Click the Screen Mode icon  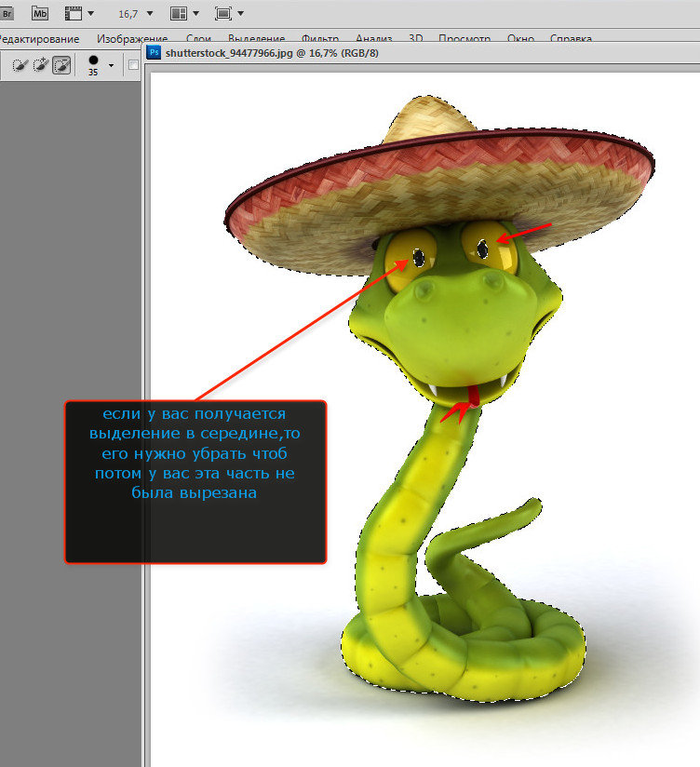click(223, 14)
